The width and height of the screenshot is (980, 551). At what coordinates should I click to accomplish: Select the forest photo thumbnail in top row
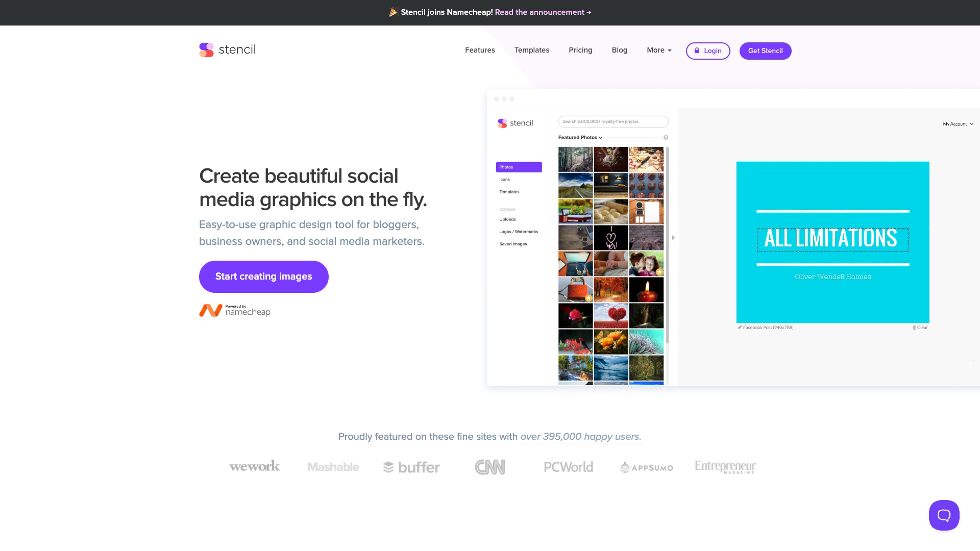(x=575, y=159)
